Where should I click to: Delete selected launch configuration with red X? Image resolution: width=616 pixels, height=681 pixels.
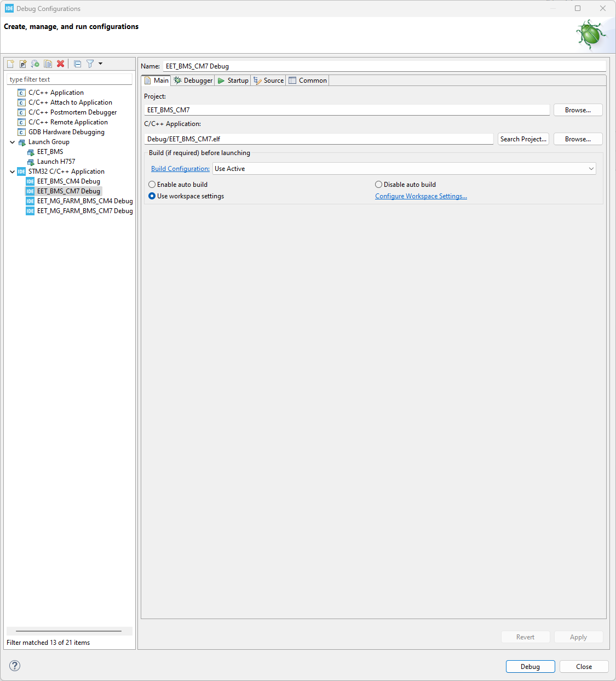point(61,64)
